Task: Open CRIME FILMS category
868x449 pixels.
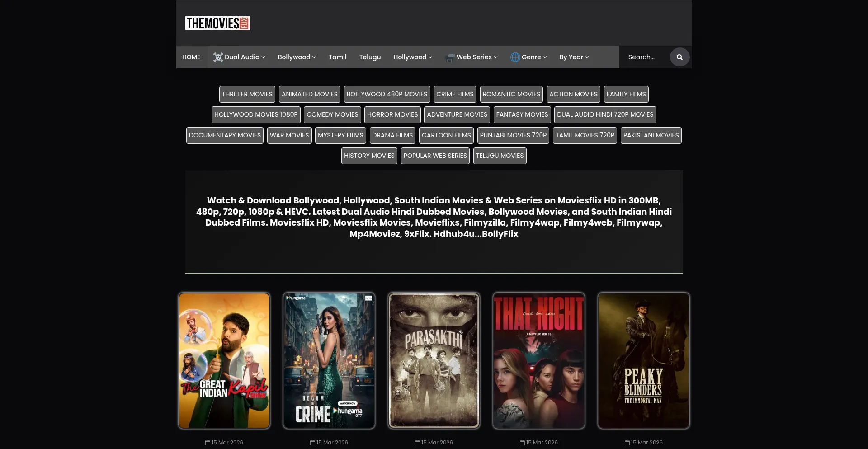Action: pos(455,94)
